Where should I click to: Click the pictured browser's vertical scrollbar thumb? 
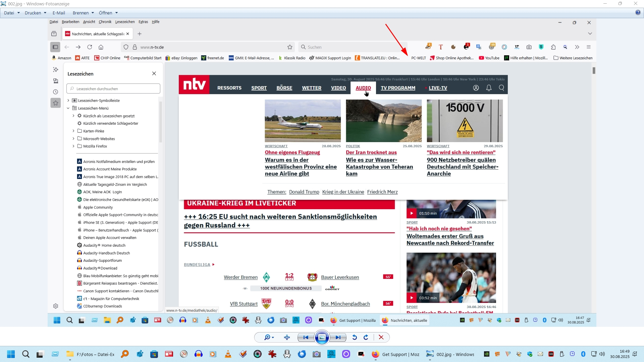[x=594, y=70]
